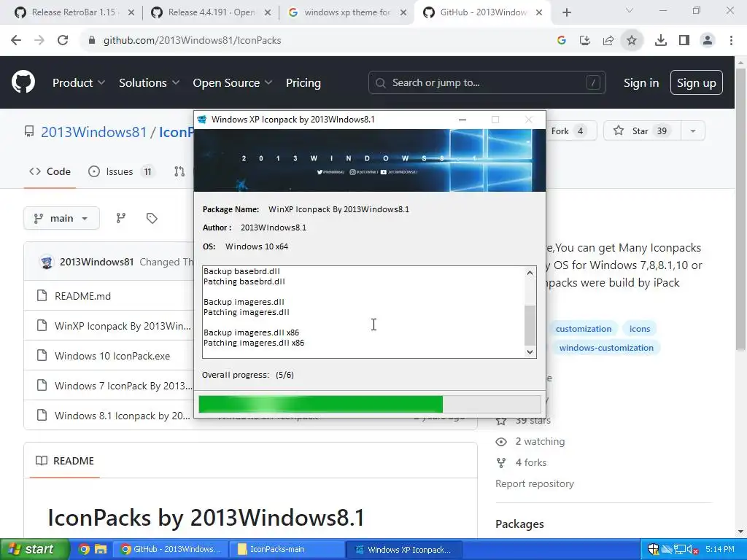Viewport: 747px width, 560px height.
Task: Open the tab search chevron in Chrome
Action: tap(630, 10)
